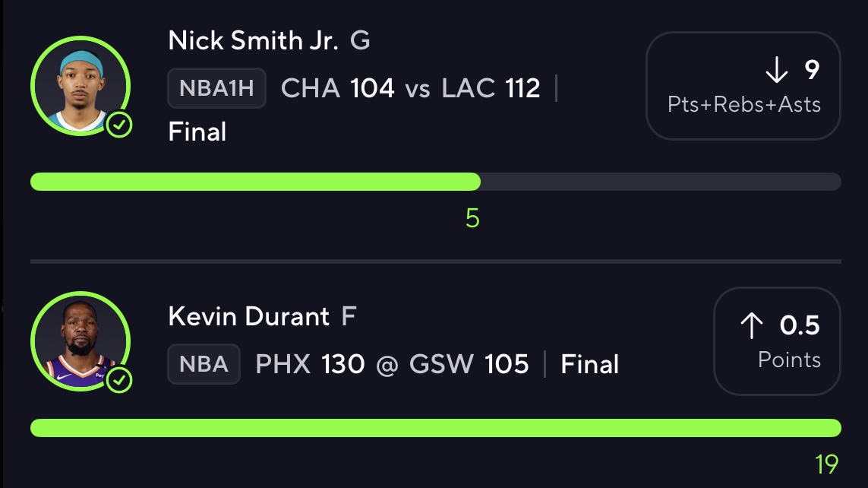Click green checkmark badge on Nick Smith Jr.
This screenshot has width=868, height=488.
coord(119,125)
